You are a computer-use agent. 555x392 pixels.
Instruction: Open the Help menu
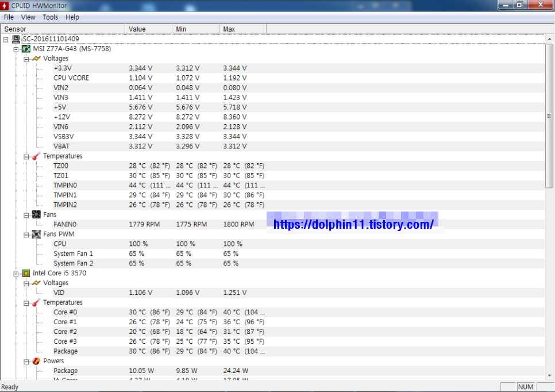tap(72, 17)
